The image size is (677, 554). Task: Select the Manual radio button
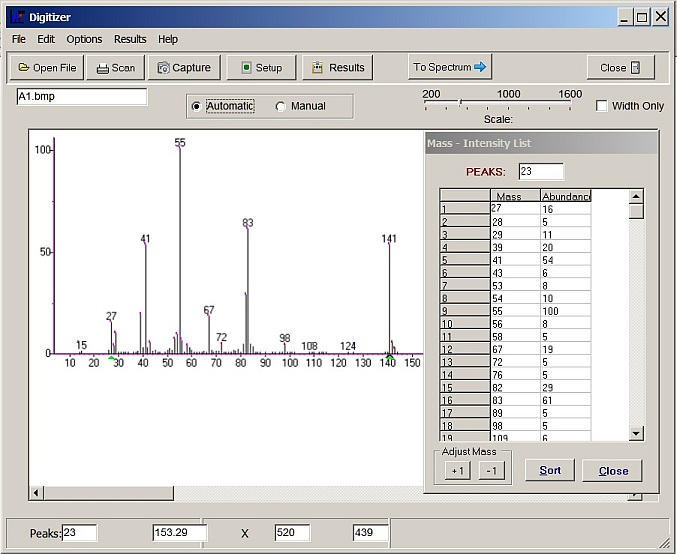(x=281, y=106)
